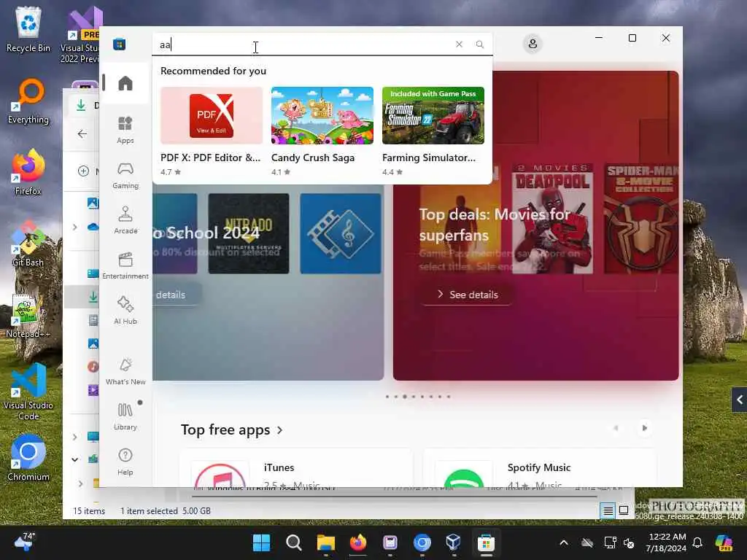Launch Visual Studio Code desktop shortcut
The width and height of the screenshot is (747, 560).
tap(28, 392)
